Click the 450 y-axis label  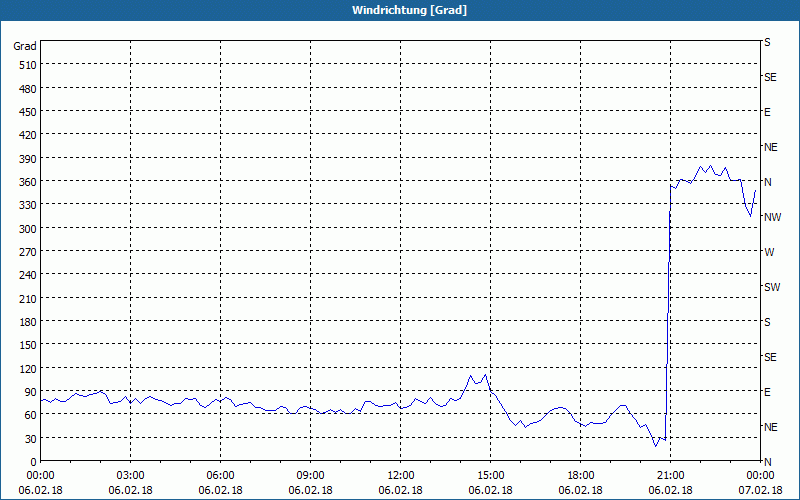pos(28,112)
